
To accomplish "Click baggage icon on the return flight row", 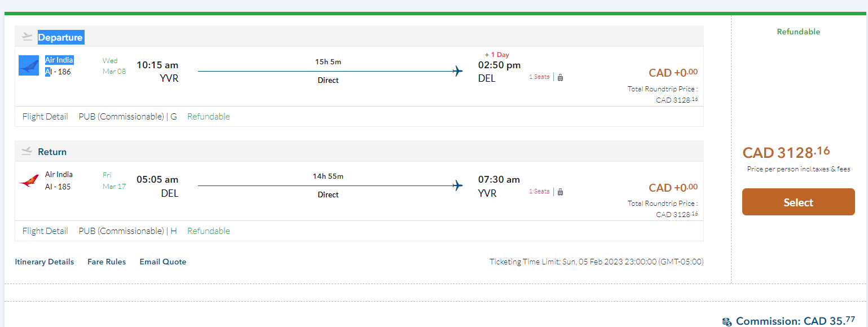I will pyautogui.click(x=560, y=192).
